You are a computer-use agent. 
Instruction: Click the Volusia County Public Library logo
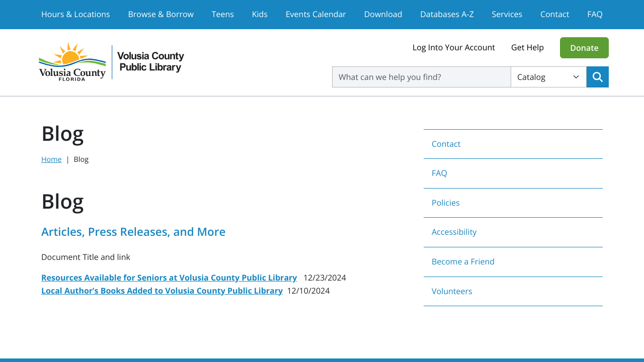[x=111, y=61]
